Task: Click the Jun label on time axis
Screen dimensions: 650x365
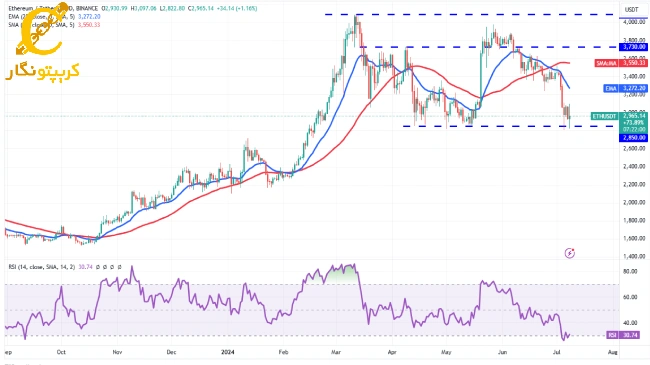Action: pyautogui.click(x=502, y=352)
